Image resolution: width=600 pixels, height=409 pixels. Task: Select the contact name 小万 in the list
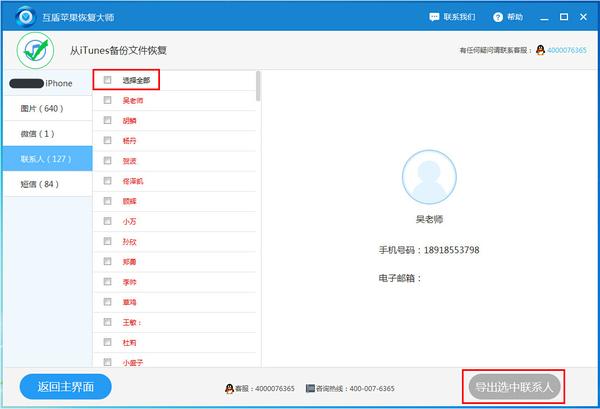coord(129,222)
